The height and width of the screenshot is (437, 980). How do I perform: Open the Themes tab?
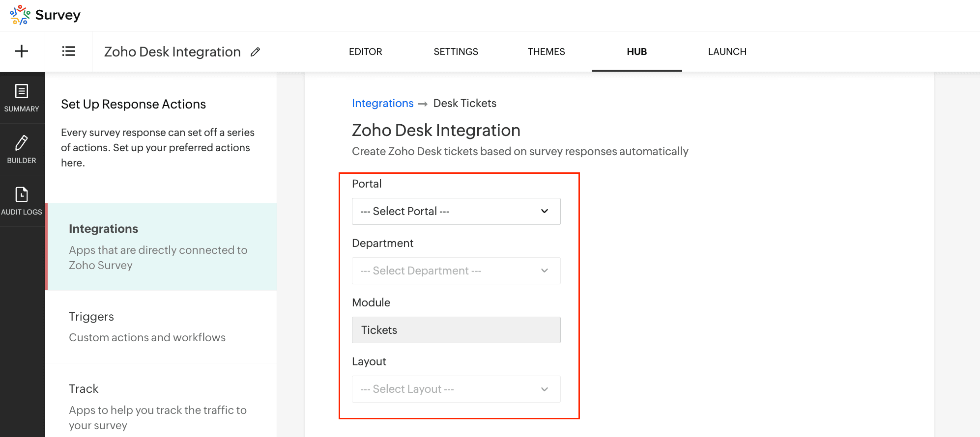click(546, 52)
